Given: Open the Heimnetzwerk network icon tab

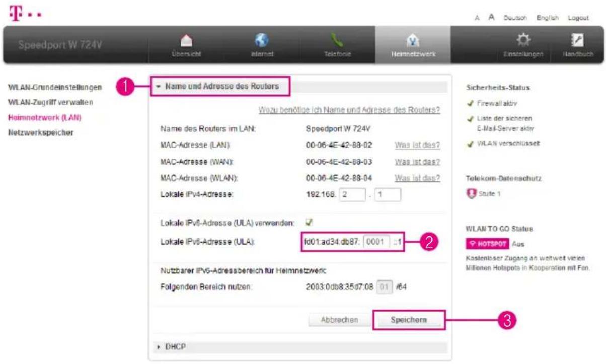Looking at the screenshot, I should 413,46.
